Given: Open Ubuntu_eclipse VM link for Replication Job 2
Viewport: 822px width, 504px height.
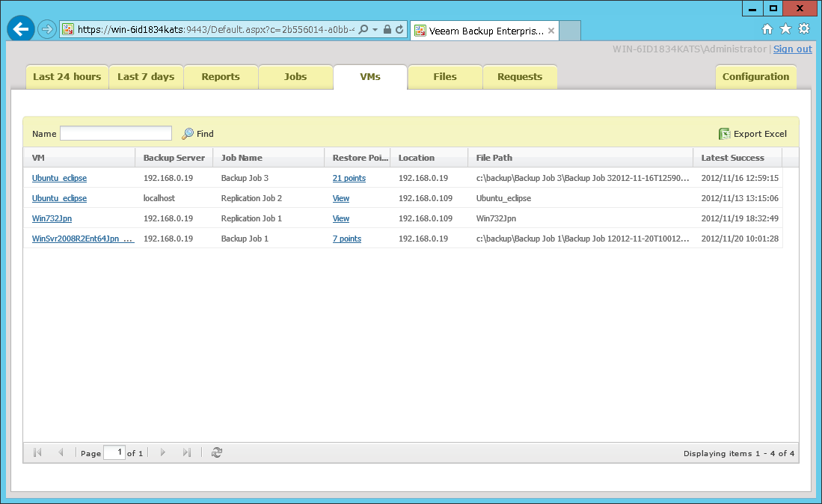Looking at the screenshot, I should (59, 198).
